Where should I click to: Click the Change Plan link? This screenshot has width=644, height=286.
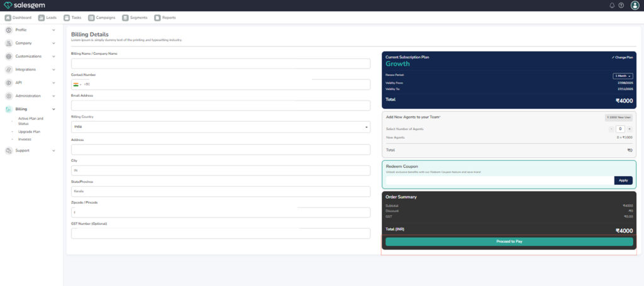tap(622, 57)
